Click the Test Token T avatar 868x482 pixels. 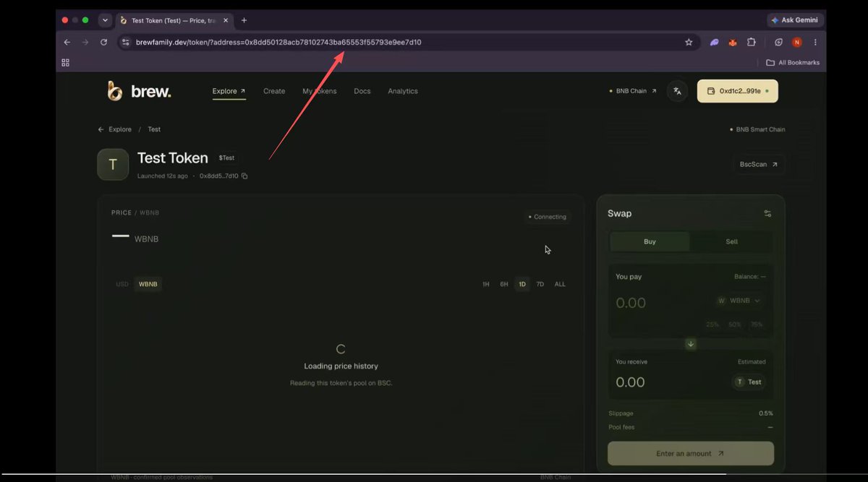(x=113, y=165)
